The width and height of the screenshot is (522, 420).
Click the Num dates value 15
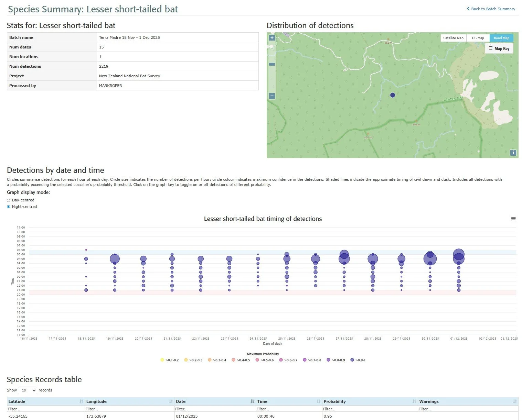point(102,47)
